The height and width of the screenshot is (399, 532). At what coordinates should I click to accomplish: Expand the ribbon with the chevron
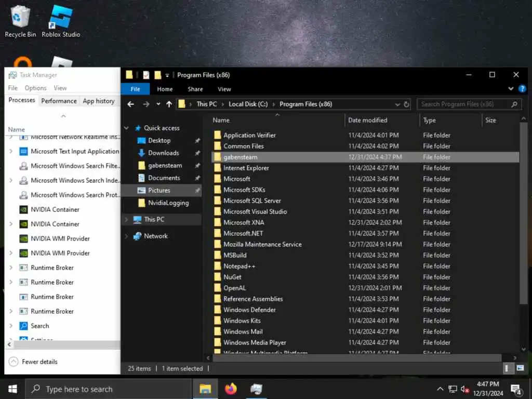(x=511, y=89)
